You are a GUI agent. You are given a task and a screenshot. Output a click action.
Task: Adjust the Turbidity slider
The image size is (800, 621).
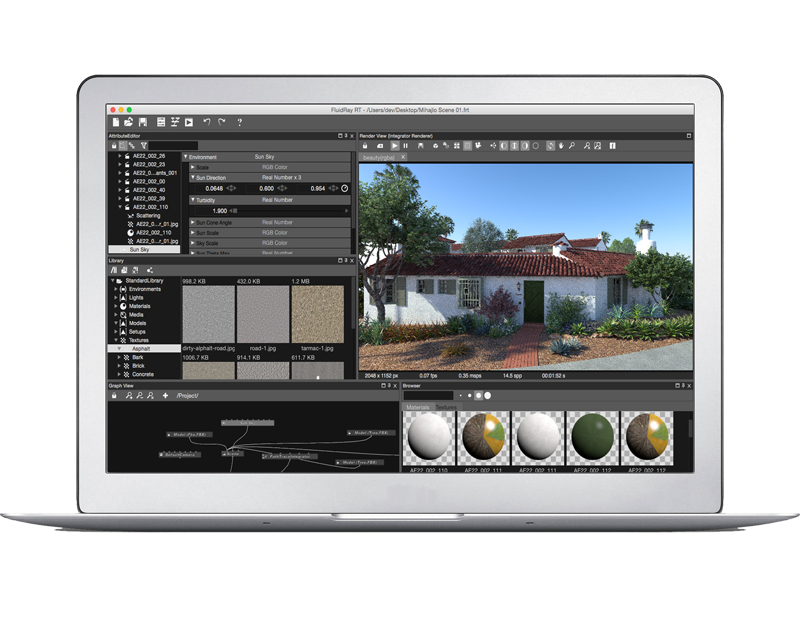pyautogui.click(x=289, y=211)
